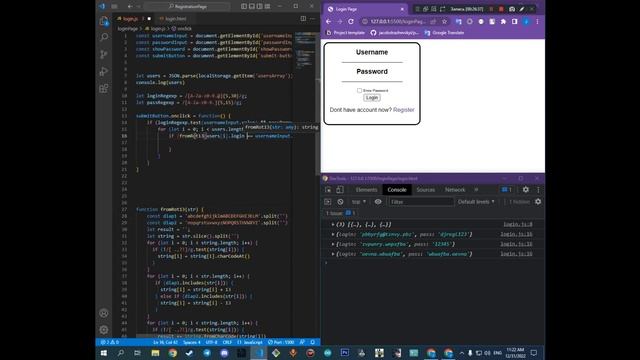The width and height of the screenshot is (640, 360).
Task: Open the Default levels dropdown
Action: 476,202
